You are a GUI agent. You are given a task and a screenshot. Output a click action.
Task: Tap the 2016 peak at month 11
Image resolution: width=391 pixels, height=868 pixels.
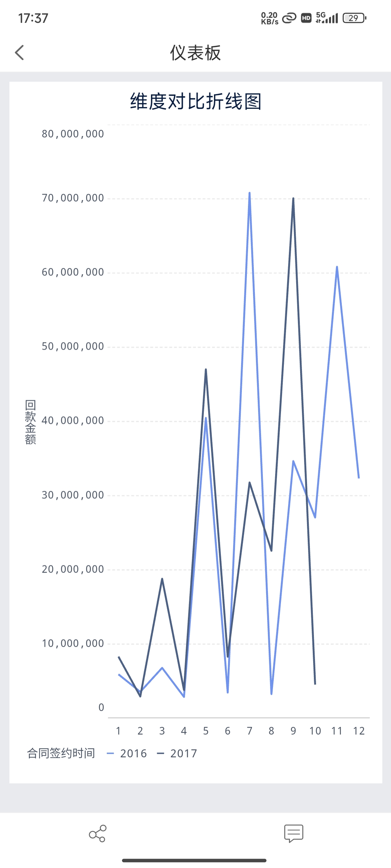click(337, 267)
